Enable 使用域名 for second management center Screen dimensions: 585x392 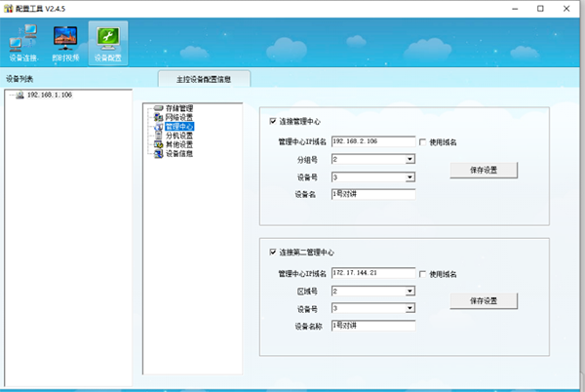click(x=422, y=274)
